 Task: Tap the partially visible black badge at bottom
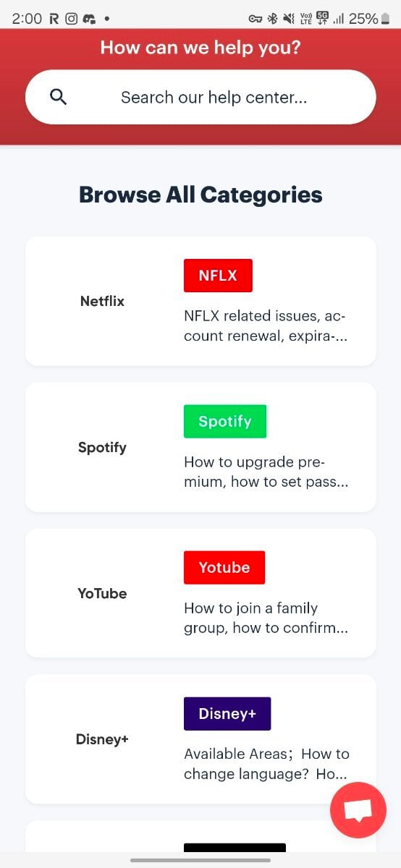(235, 847)
